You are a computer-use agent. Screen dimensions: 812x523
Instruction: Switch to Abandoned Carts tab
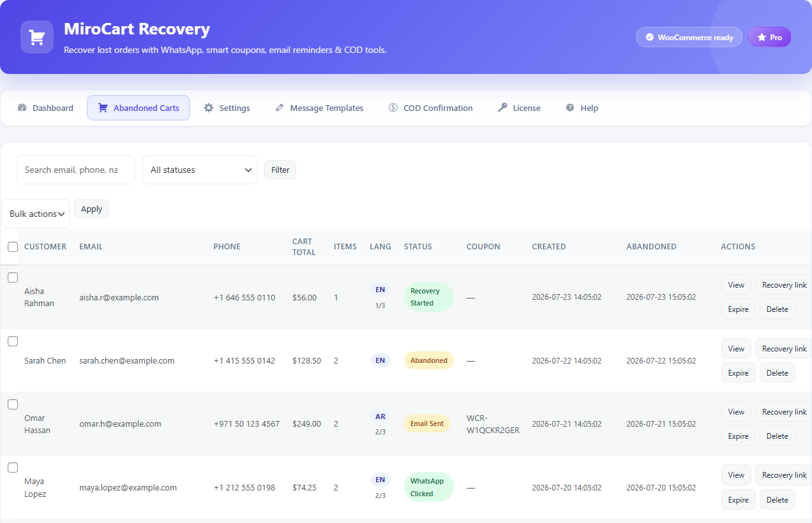(x=139, y=108)
